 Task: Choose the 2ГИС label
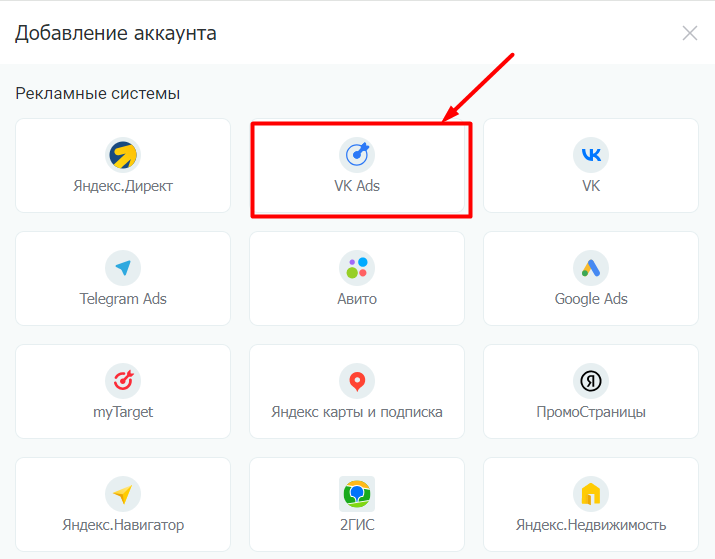tap(357, 525)
